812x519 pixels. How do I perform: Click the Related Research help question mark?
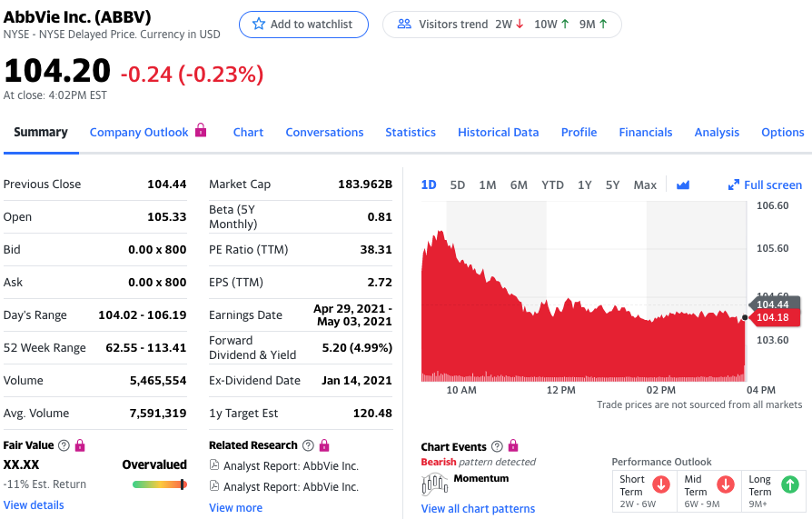click(308, 445)
